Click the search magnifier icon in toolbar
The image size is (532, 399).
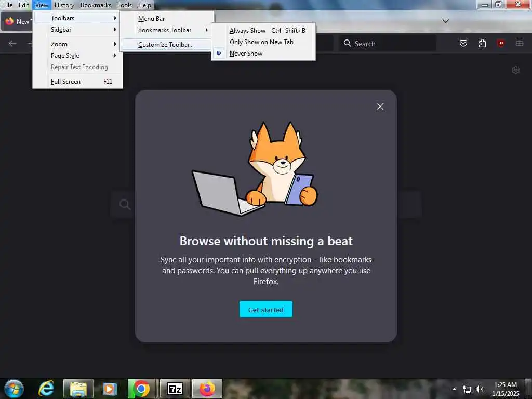click(347, 44)
